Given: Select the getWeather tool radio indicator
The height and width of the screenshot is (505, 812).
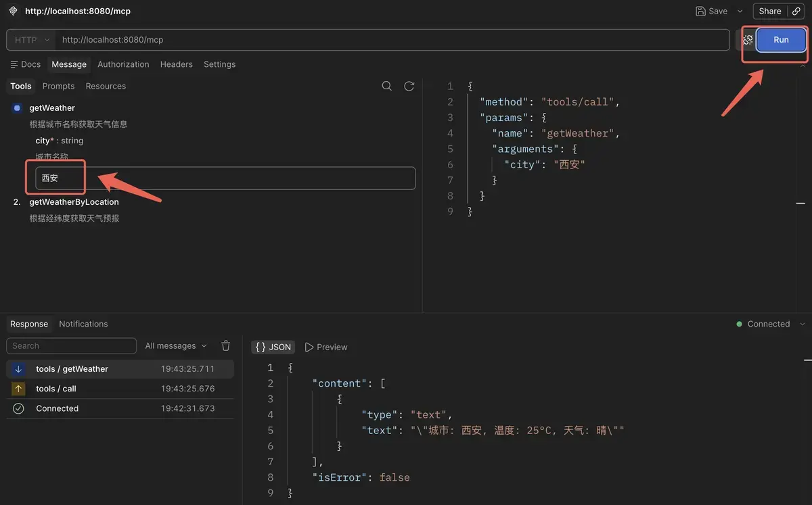Looking at the screenshot, I should coord(17,108).
